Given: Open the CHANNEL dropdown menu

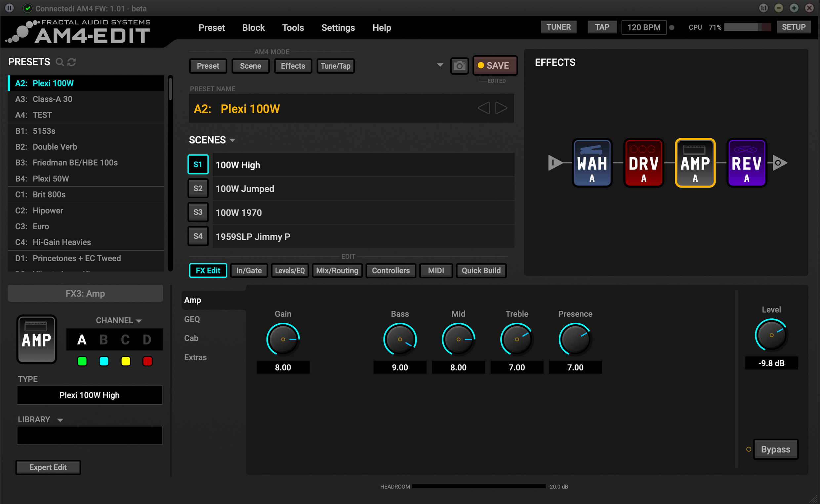Looking at the screenshot, I should pyautogui.click(x=139, y=321).
